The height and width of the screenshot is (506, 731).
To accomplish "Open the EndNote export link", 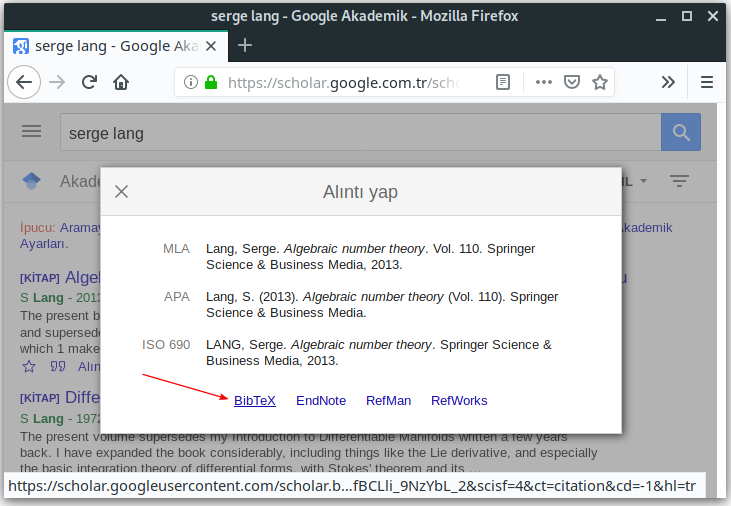I will [321, 401].
